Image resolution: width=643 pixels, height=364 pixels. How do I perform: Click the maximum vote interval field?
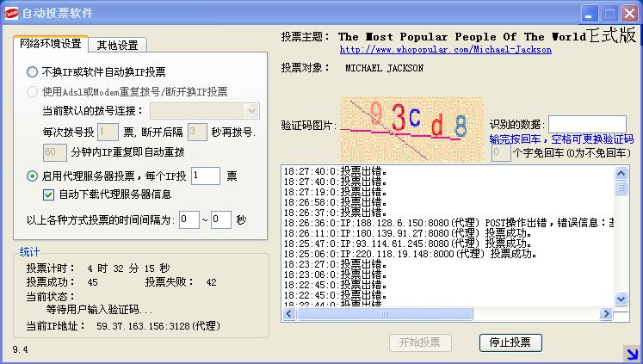(221, 219)
